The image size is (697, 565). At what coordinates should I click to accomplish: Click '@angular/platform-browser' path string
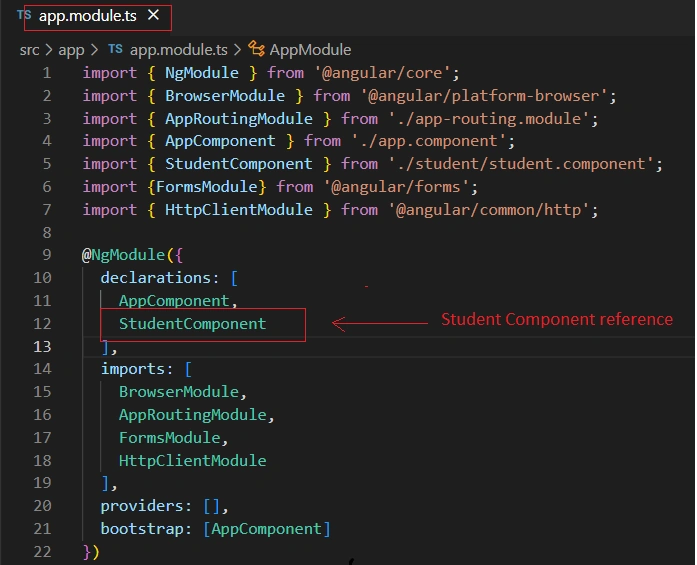coord(484,96)
